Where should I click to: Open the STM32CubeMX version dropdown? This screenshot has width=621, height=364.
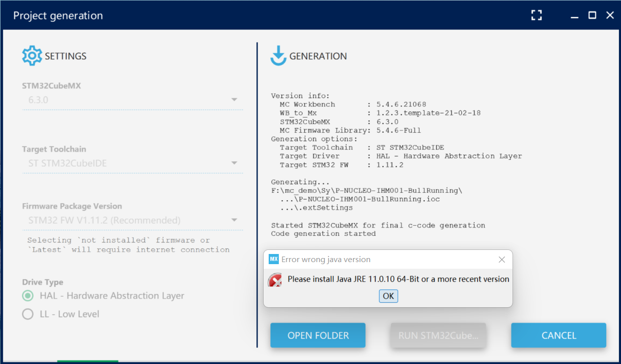tap(132, 100)
